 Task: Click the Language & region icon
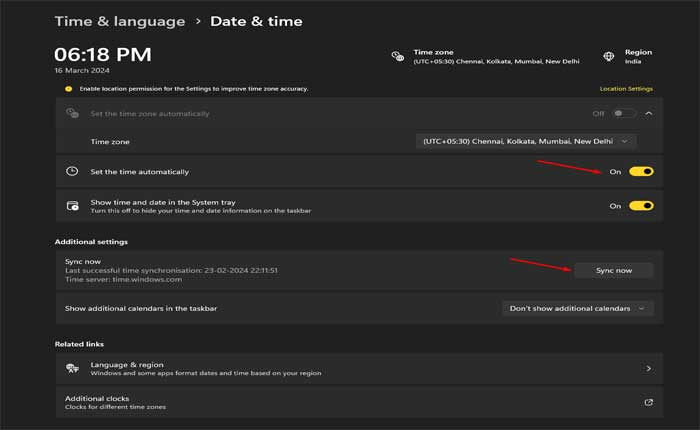72,369
